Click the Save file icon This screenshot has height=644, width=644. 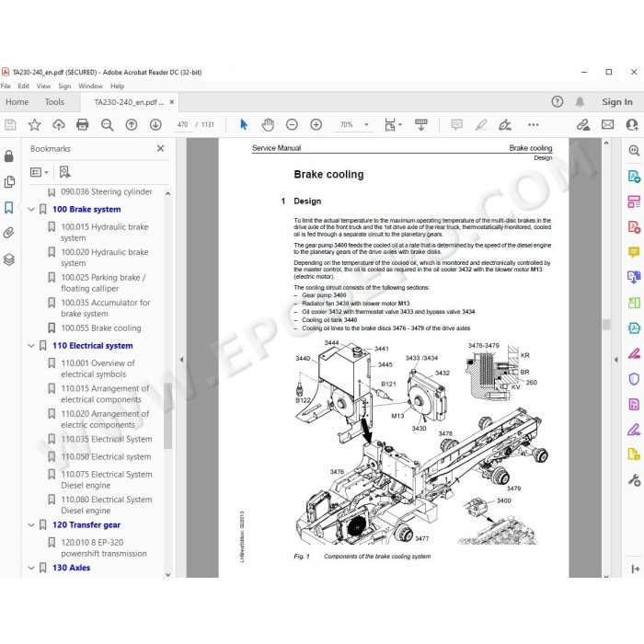click(x=10, y=124)
